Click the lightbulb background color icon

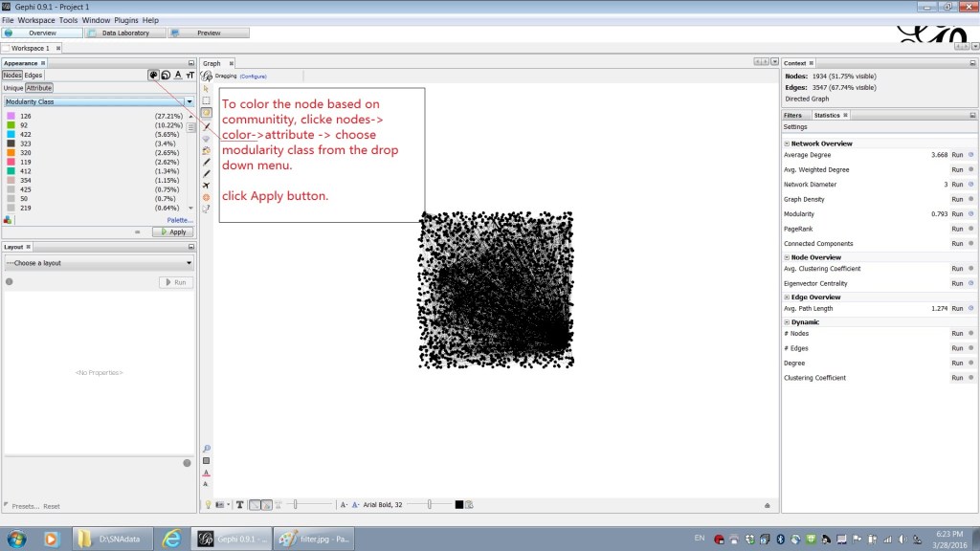pos(208,504)
